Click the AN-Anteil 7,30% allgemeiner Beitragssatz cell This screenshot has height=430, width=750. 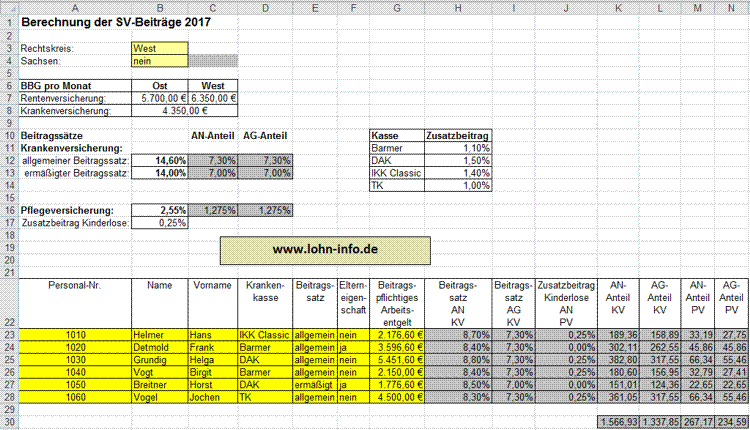click(213, 160)
